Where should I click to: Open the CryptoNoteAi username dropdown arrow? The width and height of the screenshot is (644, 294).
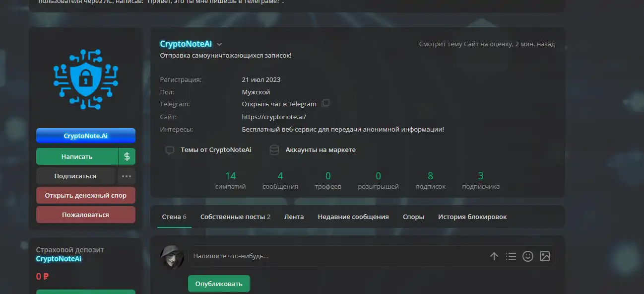(x=219, y=44)
